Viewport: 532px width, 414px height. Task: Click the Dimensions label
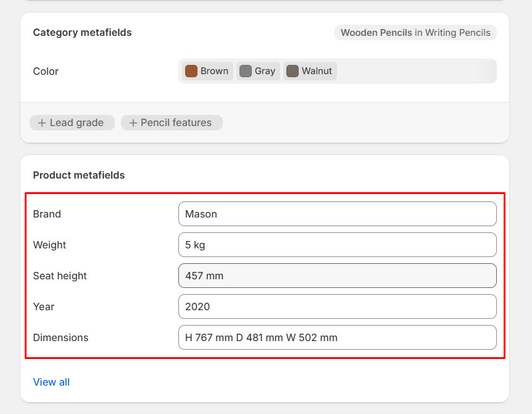[60, 337]
